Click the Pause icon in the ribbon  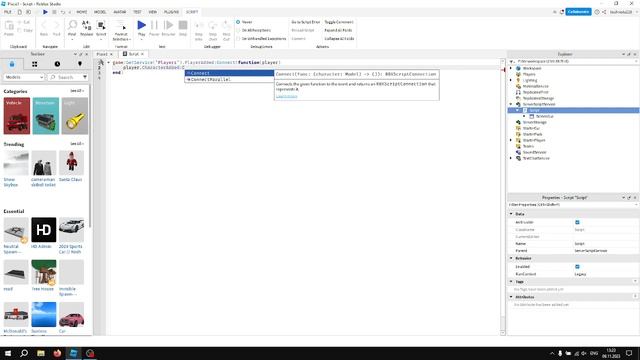[x=154, y=25]
